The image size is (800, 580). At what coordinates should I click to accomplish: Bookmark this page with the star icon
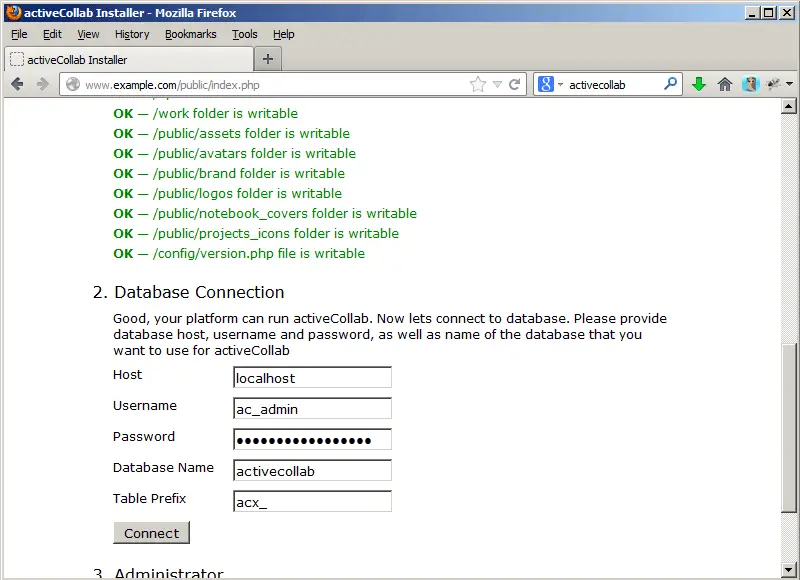(478, 84)
